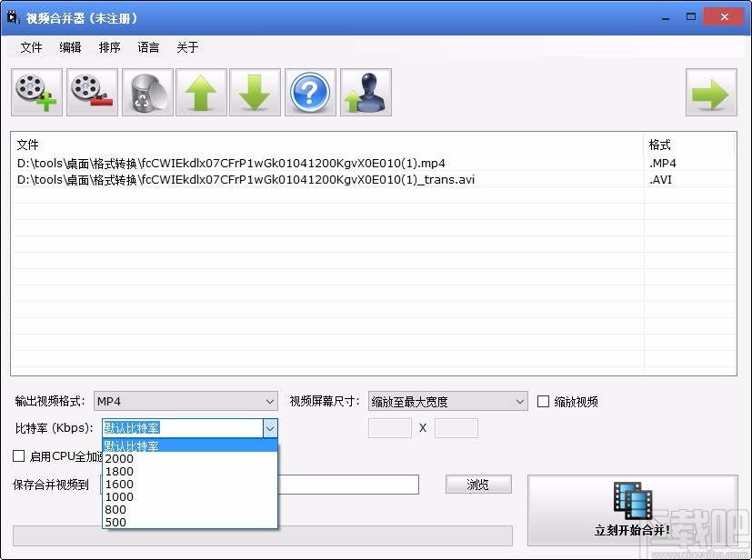Enable the 缩放视频 checkbox
Image resolution: width=752 pixels, height=560 pixels.
542,401
